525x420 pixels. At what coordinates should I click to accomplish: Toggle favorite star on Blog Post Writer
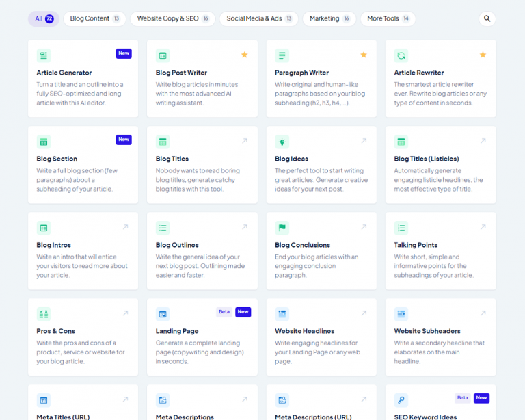(245, 55)
